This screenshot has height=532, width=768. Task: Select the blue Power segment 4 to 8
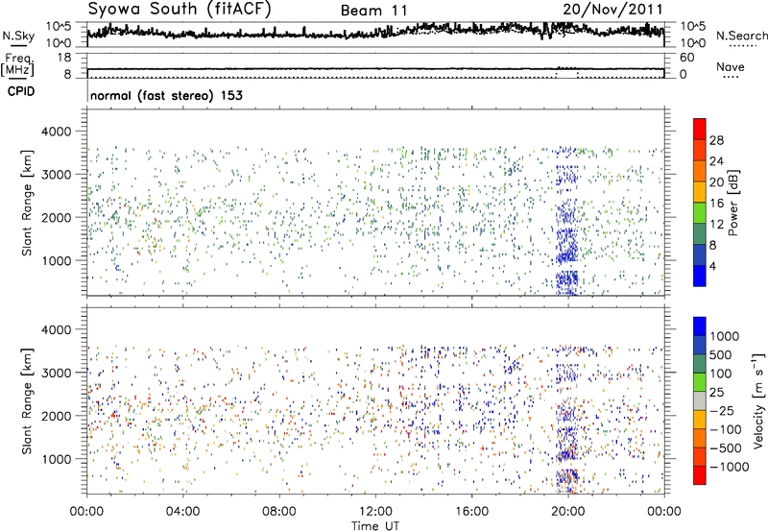pyautogui.click(x=700, y=255)
